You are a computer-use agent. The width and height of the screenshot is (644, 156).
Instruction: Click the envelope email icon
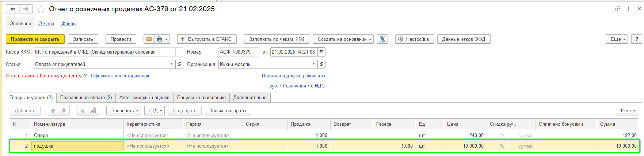tap(149, 39)
